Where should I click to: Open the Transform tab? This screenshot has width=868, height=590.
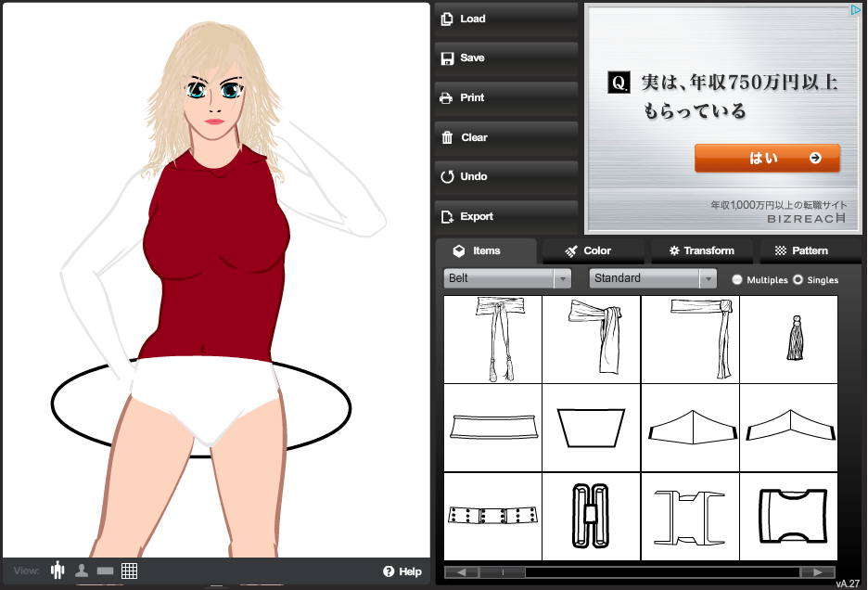coord(701,250)
